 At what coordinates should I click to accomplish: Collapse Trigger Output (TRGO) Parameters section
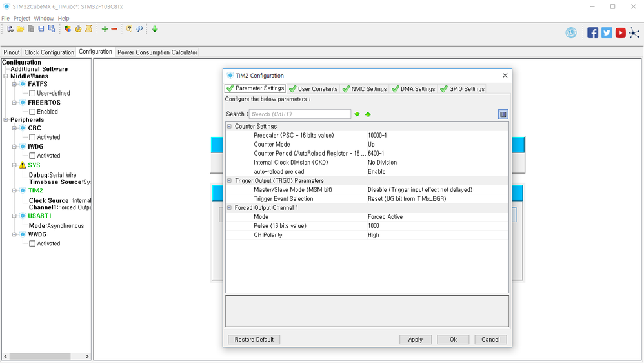(230, 180)
